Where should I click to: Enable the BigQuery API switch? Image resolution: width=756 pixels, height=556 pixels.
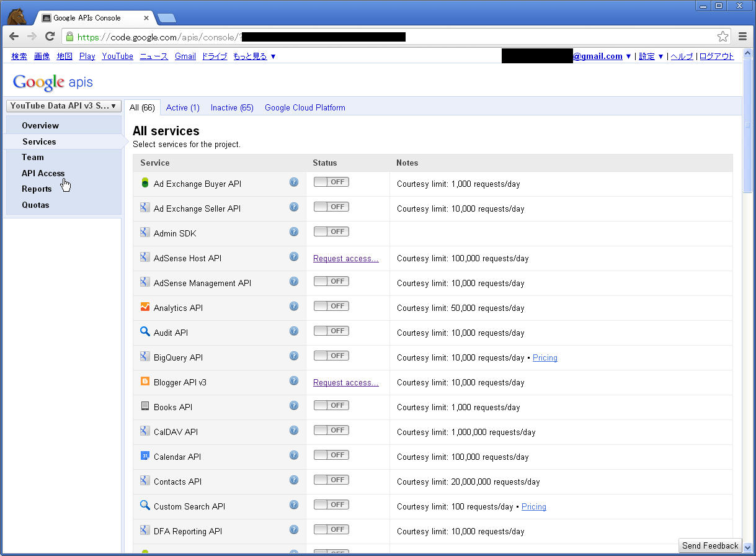tap(331, 356)
